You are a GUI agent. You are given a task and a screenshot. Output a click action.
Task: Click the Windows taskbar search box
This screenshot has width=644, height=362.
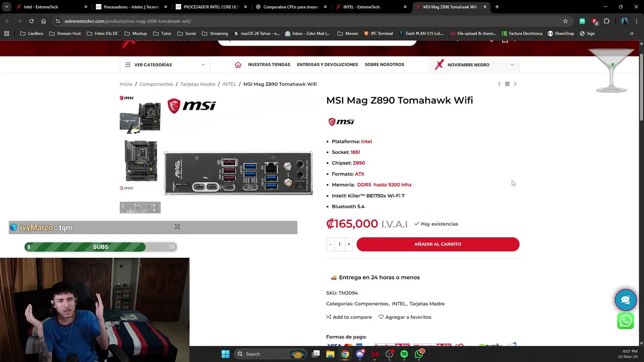coord(272,354)
